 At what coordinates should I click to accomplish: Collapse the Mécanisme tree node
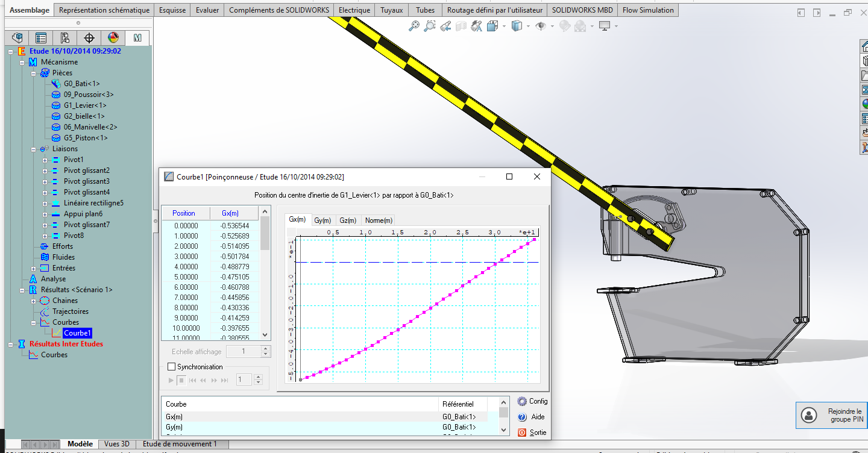click(22, 62)
